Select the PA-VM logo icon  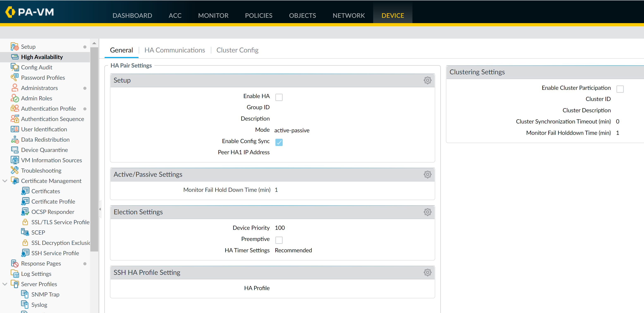coord(10,12)
